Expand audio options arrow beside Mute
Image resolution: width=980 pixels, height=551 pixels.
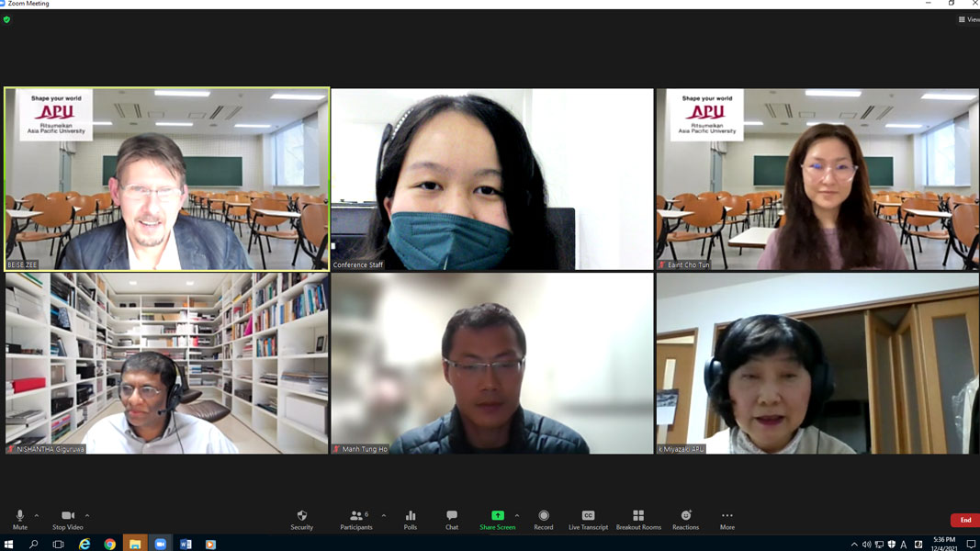37,515
